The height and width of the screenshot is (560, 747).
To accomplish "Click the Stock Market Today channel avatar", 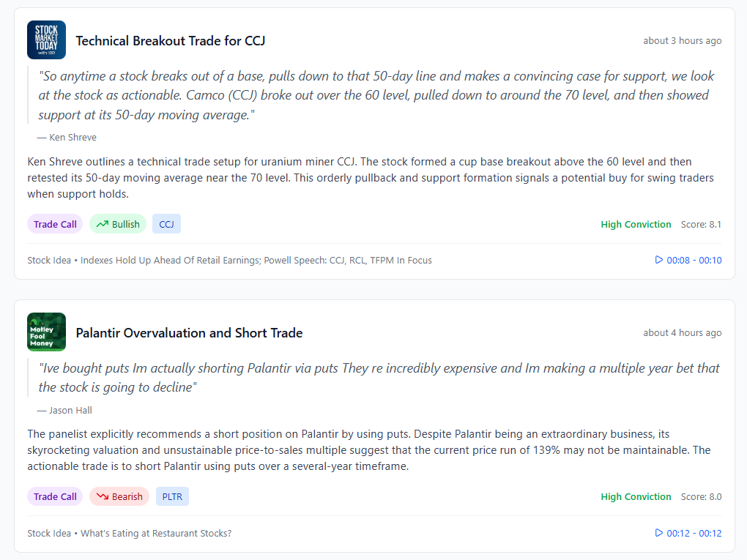I will (x=45, y=40).
